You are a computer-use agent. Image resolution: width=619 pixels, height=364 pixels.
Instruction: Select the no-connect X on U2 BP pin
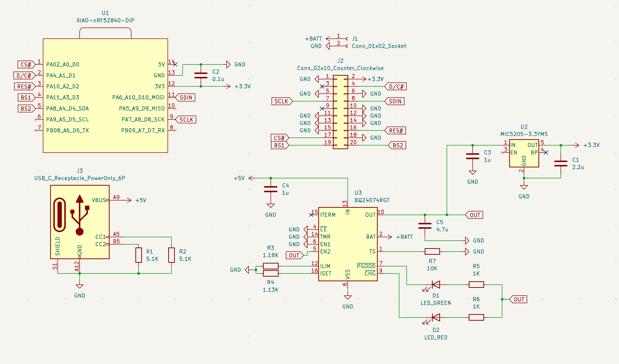pos(546,152)
